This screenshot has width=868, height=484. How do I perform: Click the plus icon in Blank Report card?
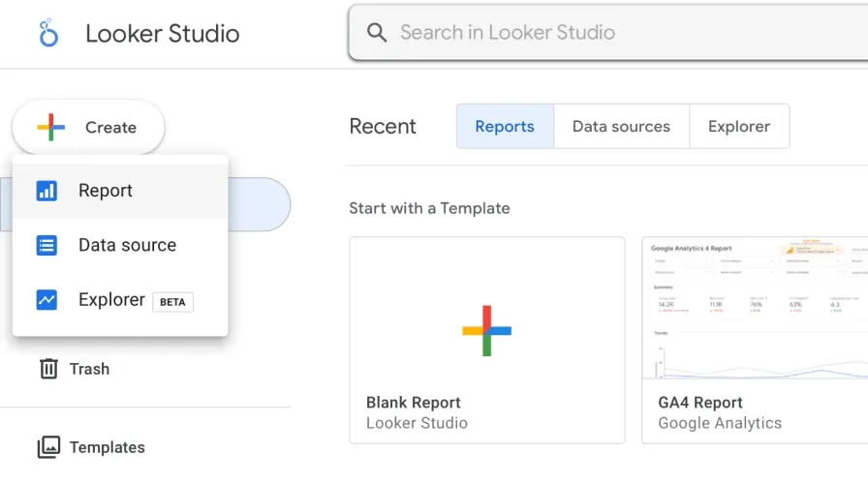coord(486,331)
